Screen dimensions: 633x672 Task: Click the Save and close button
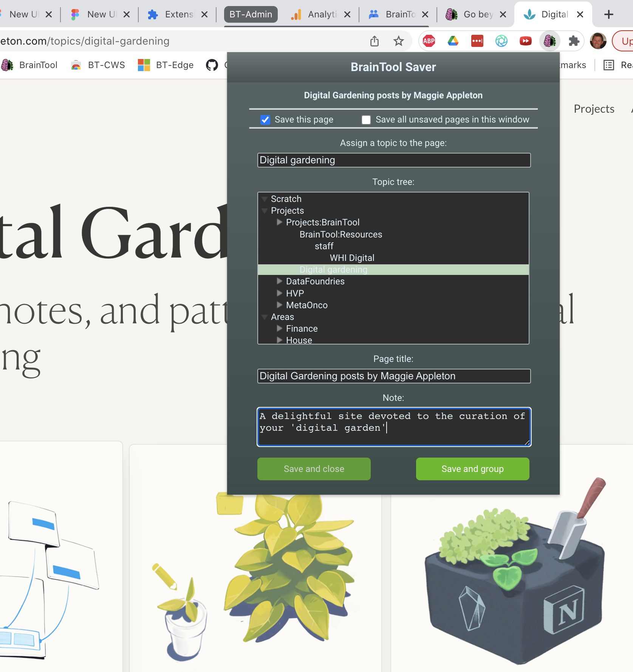point(314,469)
